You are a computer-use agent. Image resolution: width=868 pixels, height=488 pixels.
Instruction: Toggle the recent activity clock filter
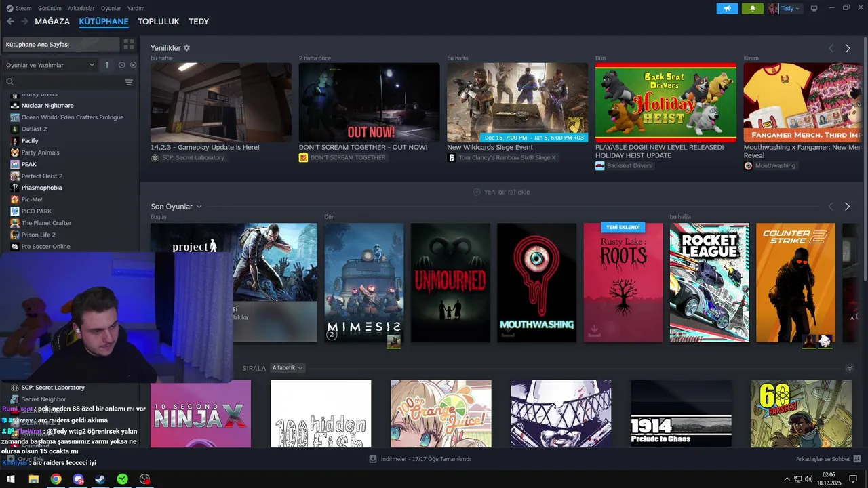[121, 65]
